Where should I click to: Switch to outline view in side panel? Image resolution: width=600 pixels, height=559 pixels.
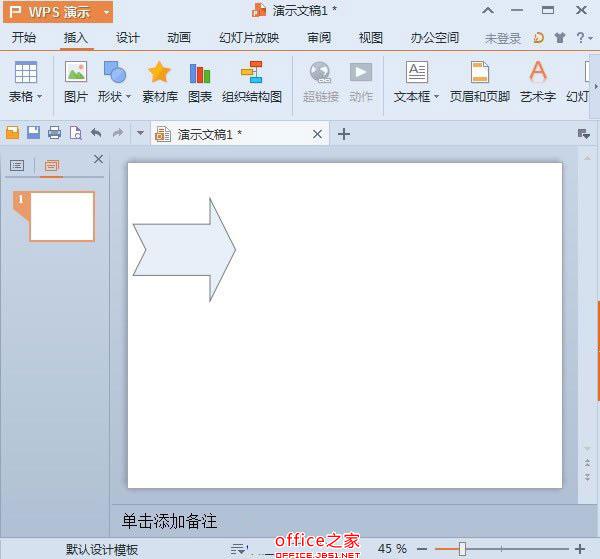coord(17,165)
